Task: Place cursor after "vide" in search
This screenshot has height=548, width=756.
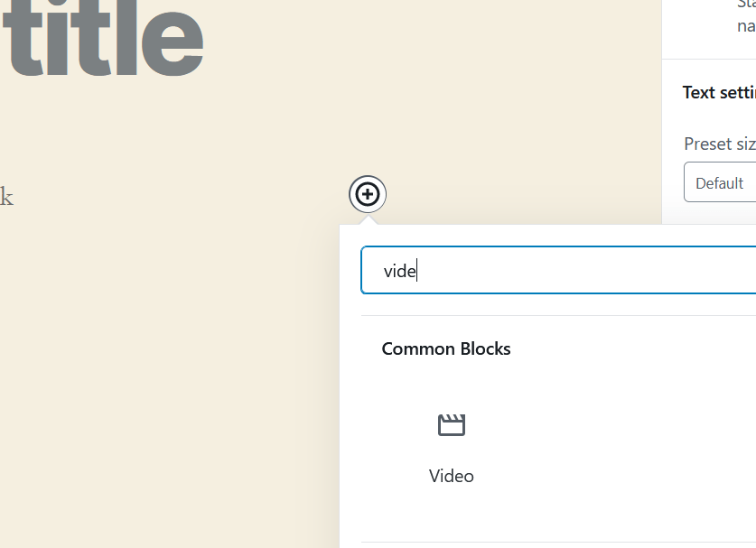Action: tap(417, 270)
